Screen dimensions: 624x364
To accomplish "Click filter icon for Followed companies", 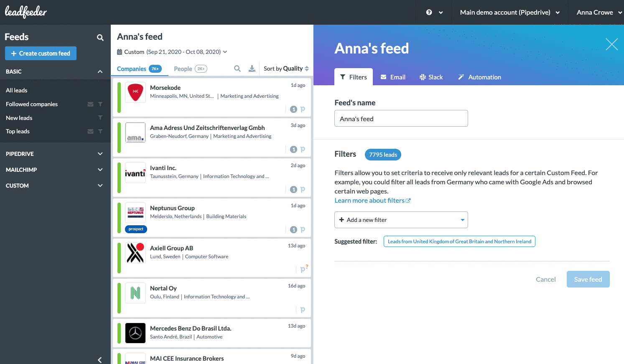I will coord(100,104).
